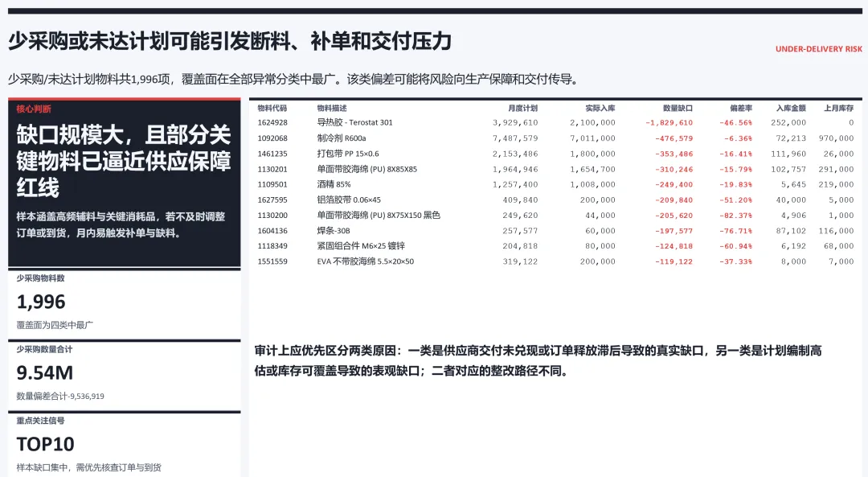868x477 pixels.
Task: Select deviation rate -46.56%
Action: (735, 122)
